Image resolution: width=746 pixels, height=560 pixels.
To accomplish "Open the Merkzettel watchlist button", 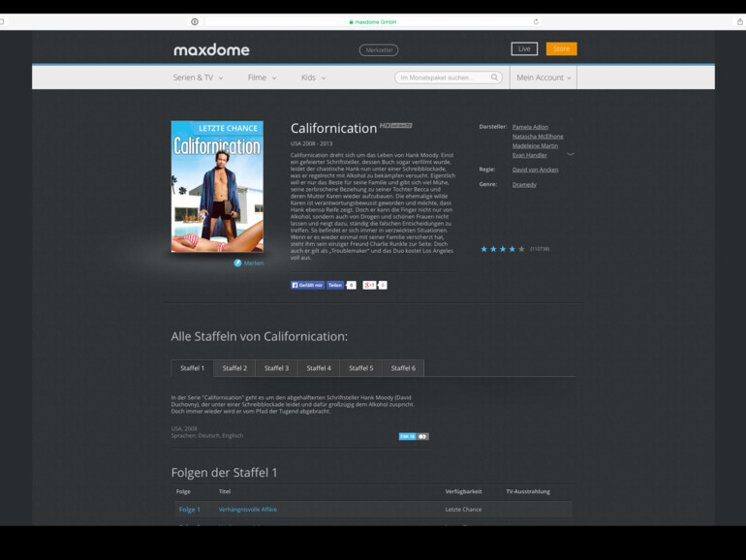I will click(379, 50).
